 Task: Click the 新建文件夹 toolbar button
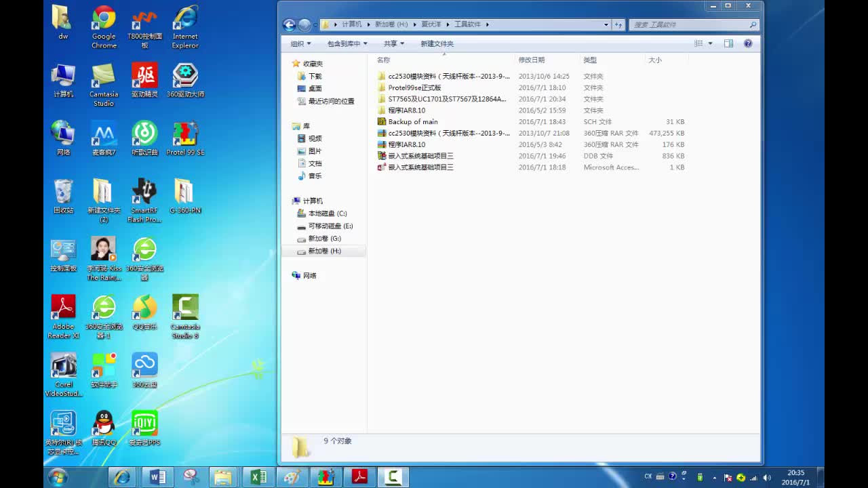pos(437,43)
